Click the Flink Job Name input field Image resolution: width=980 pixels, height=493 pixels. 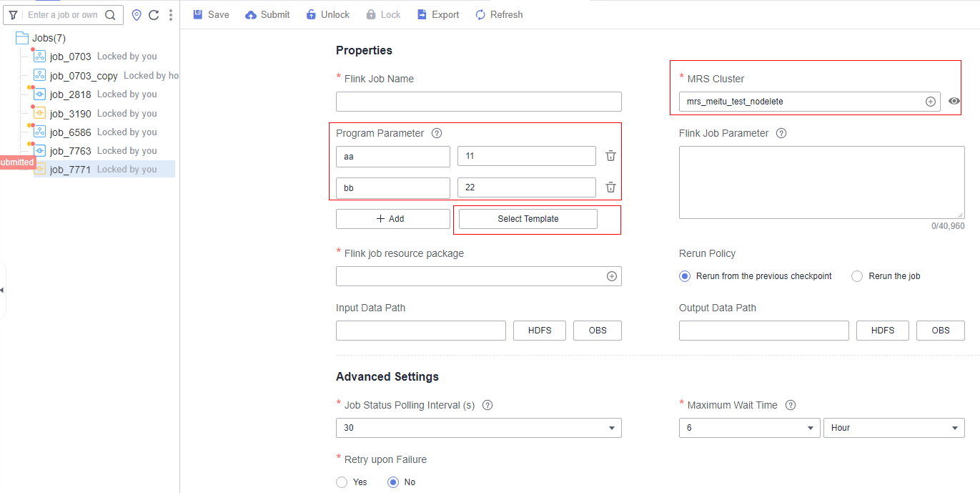tap(479, 102)
